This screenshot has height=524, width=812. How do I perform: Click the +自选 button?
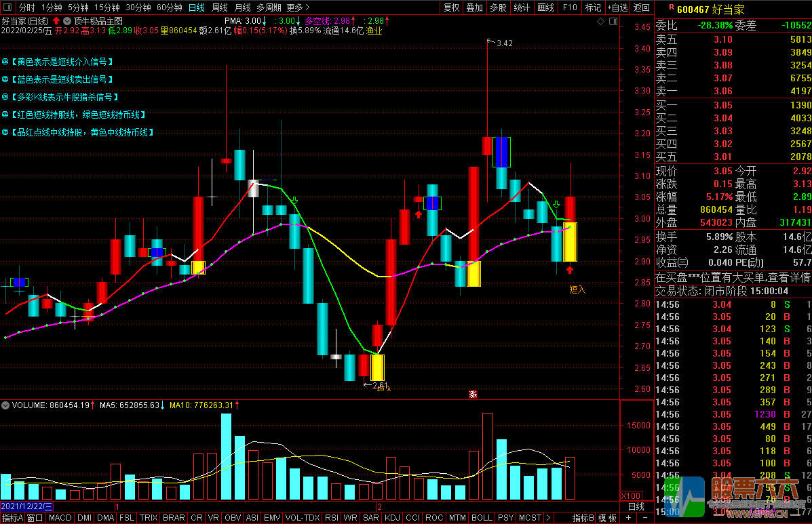coord(617,7)
